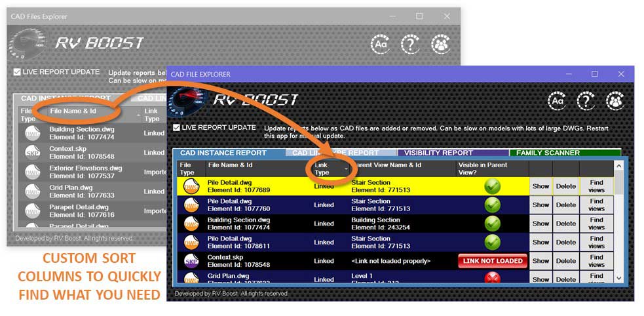This screenshot has height=316, width=644.
Task: Click the help icon in background CAD Files Explorer window
Action: click(x=410, y=44)
